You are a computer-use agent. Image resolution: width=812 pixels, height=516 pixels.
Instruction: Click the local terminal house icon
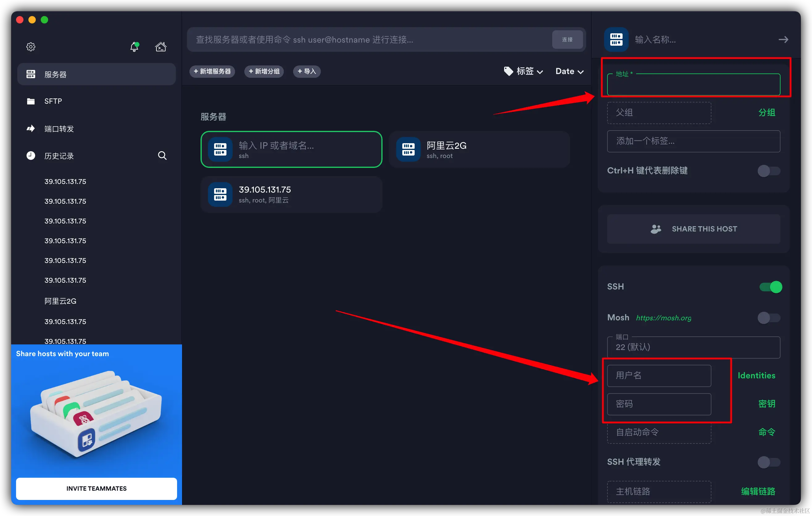(x=160, y=47)
